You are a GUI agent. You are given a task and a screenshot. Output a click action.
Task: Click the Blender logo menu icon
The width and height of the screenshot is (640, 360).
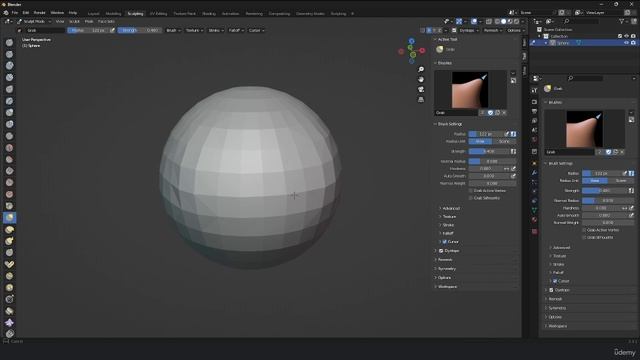coord(6,13)
